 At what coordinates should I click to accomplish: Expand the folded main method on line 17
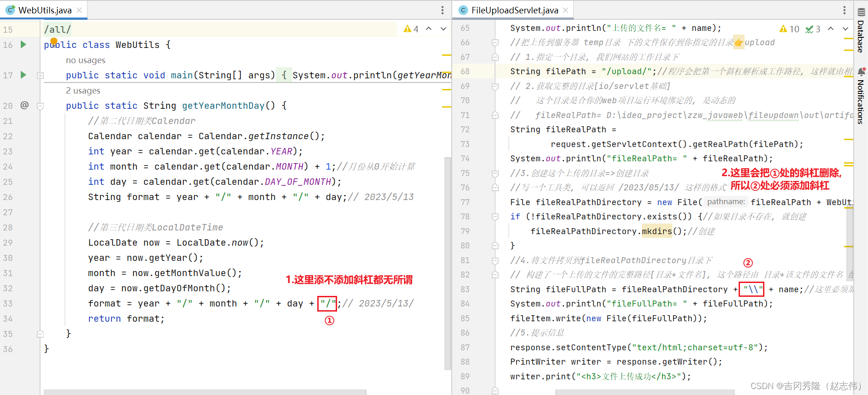pyautogui.click(x=40, y=75)
